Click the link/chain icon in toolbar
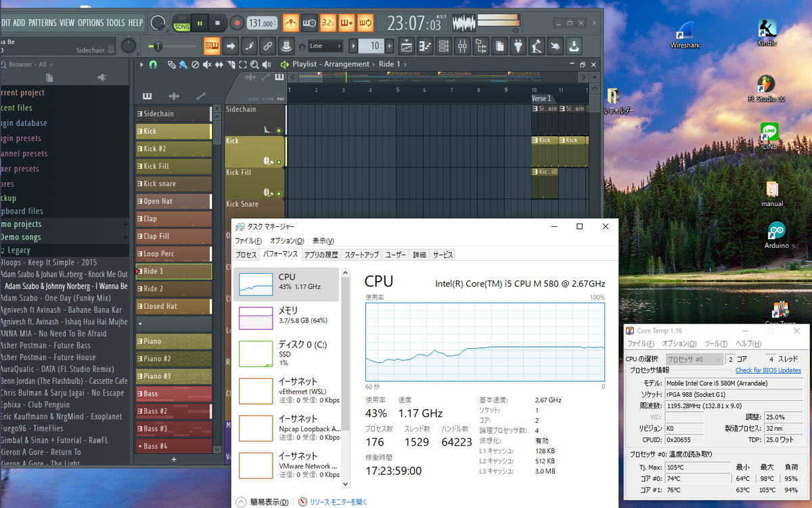The width and height of the screenshot is (812, 508). (x=268, y=46)
